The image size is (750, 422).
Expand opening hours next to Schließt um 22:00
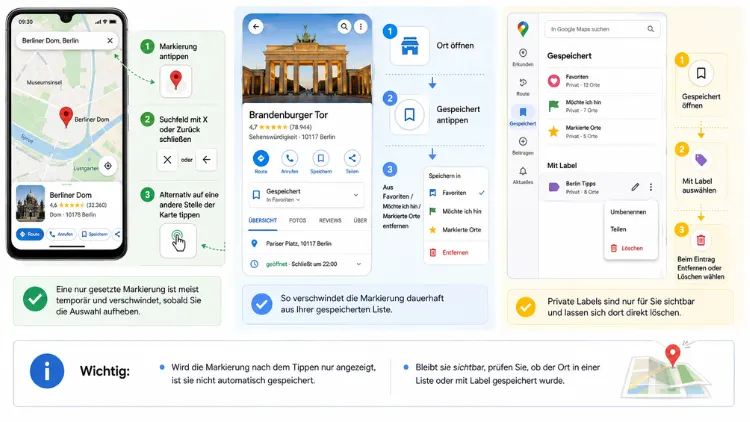[x=359, y=264]
